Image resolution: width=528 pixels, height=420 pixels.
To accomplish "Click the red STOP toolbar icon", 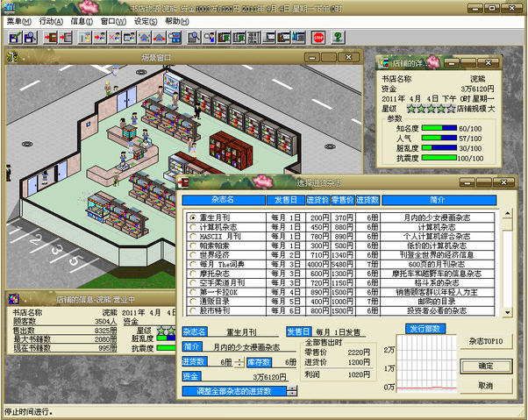I will [x=318, y=38].
